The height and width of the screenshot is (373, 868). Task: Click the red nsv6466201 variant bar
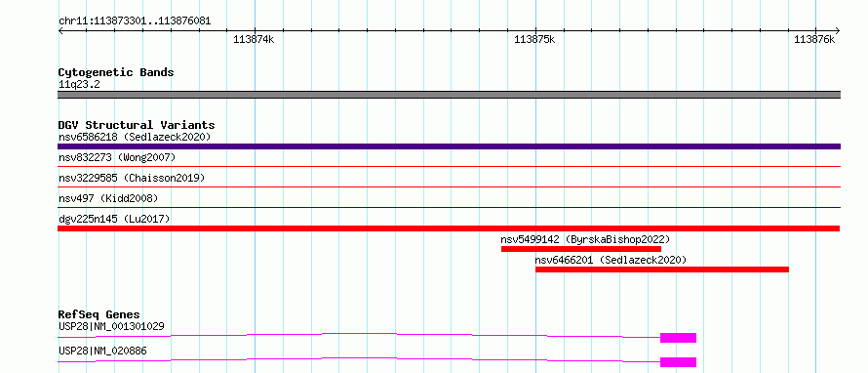pos(662,269)
